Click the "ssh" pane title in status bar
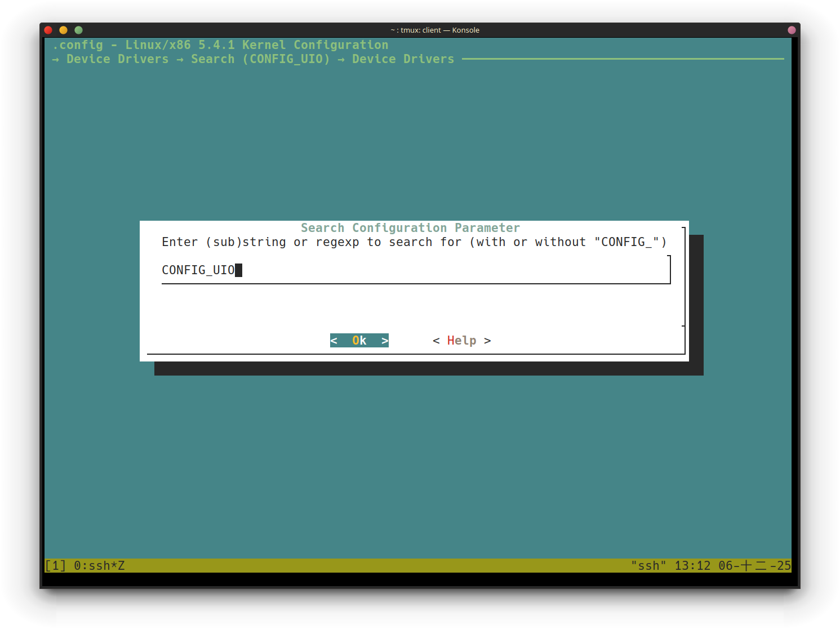The image size is (840, 634). coord(648,566)
